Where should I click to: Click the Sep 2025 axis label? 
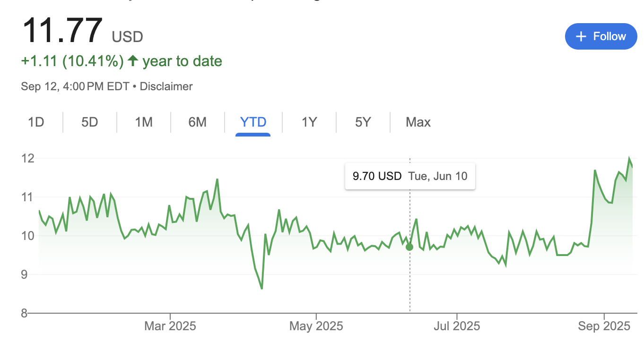coord(604,326)
